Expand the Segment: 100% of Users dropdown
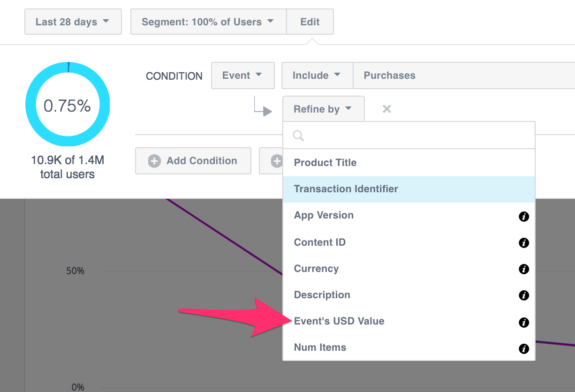Screen dimensions: 575x392 [208, 22]
